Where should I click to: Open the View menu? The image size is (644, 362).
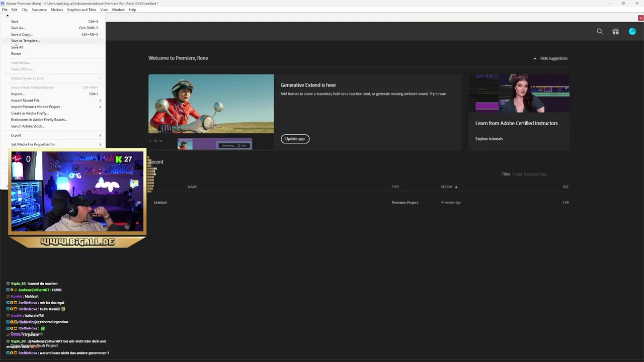(104, 10)
